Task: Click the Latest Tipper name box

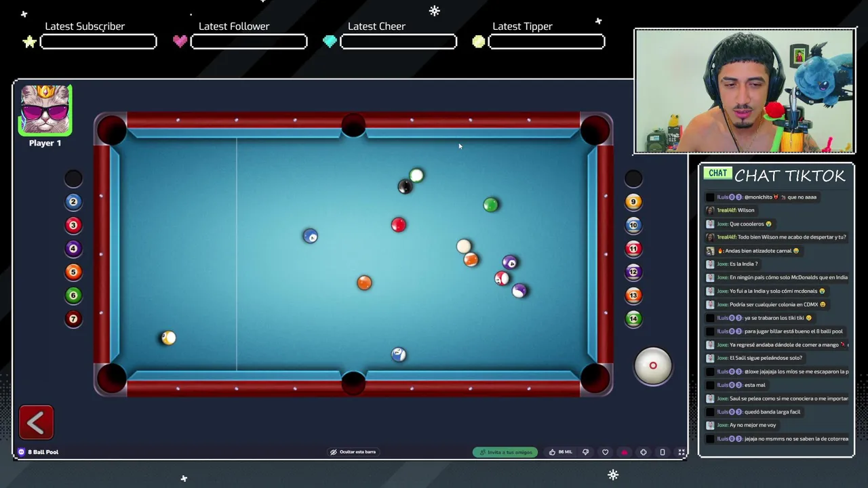Action: tap(547, 42)
